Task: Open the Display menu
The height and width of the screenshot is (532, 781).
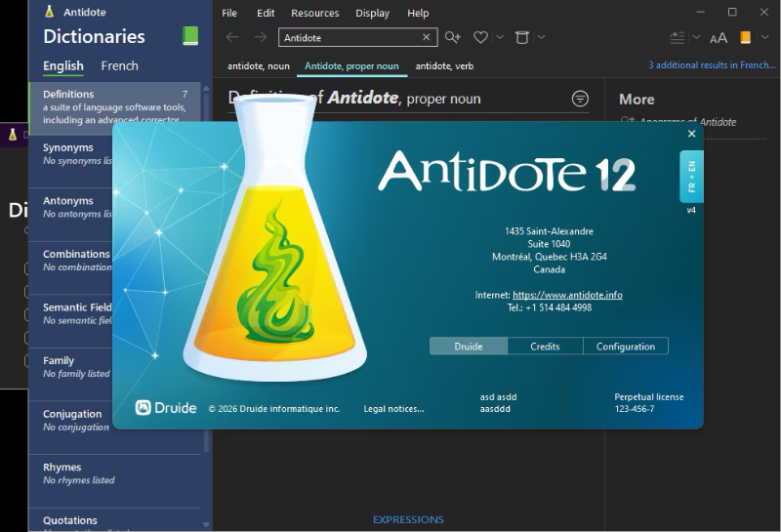Action: coord(372,13)
